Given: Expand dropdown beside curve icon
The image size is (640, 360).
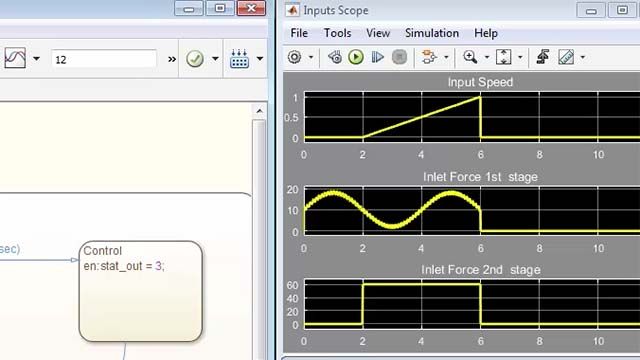Looking at the screenshot, I should pos(36,59).
